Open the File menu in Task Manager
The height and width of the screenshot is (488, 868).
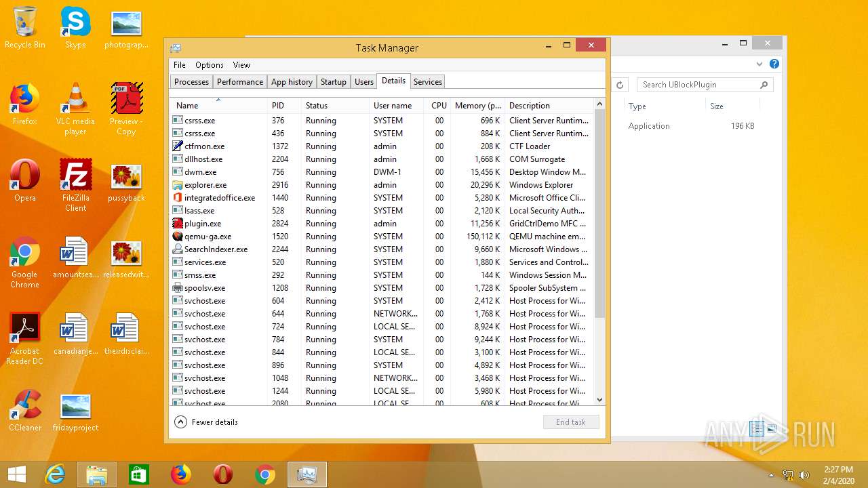click(179, 65)
